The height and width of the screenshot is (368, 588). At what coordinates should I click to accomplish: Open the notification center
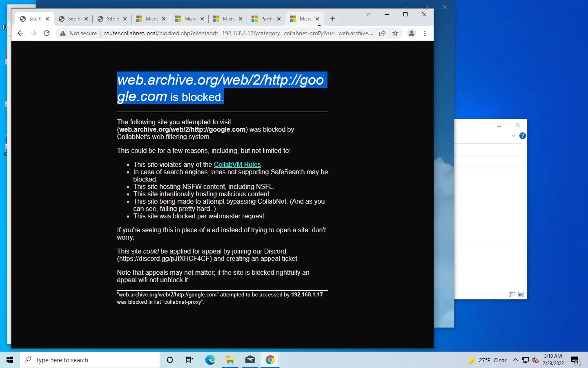(x=575, y=360)
